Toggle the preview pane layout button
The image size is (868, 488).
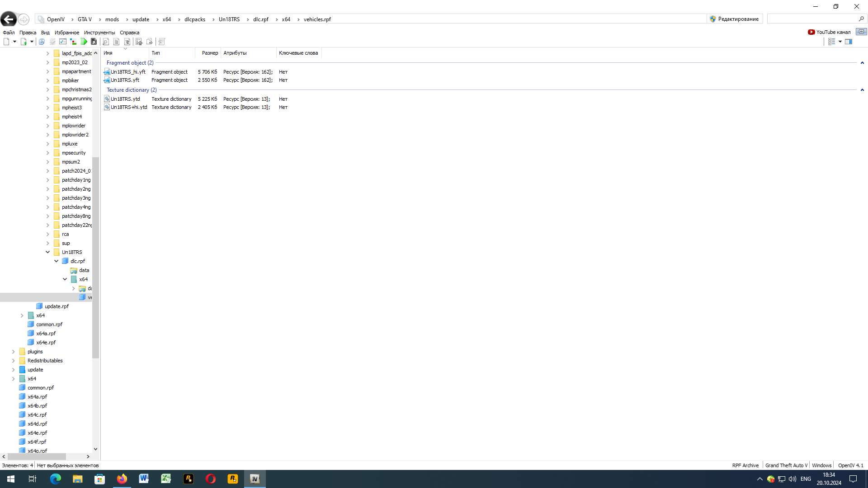click(x=849, y=42)
